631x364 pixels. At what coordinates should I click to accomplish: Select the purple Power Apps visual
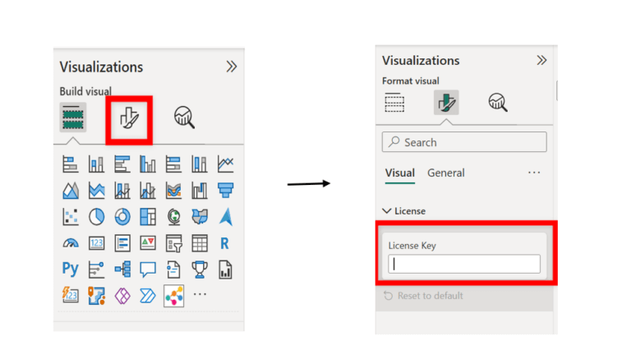pos(122,296)
